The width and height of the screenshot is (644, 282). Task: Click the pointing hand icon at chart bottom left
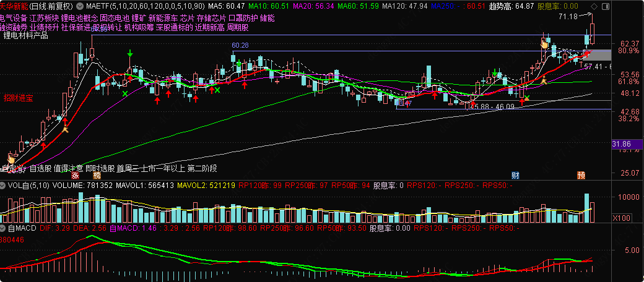click(x=11, y=159)
